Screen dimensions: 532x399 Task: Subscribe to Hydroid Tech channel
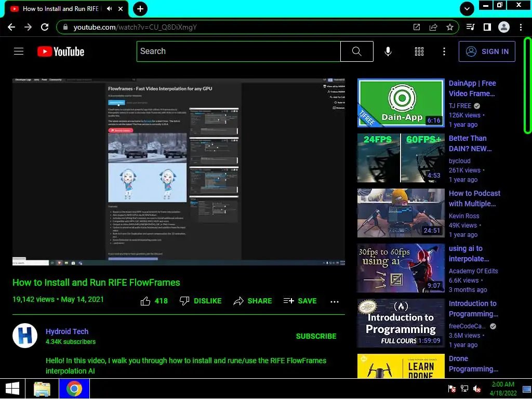click(x=316, y=336)
